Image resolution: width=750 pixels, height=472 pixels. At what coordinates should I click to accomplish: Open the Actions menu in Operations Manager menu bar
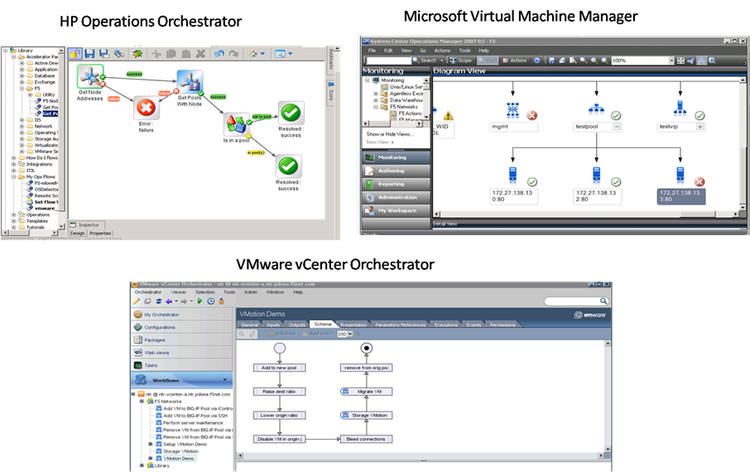[x=442, y=50]
